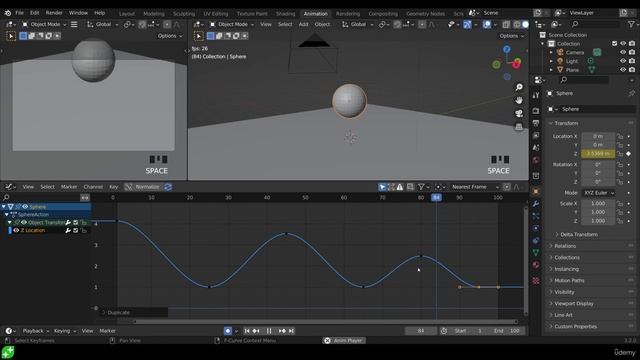Toggle perspective/orthographic grid gizmo icon

[x=519, y=127]
